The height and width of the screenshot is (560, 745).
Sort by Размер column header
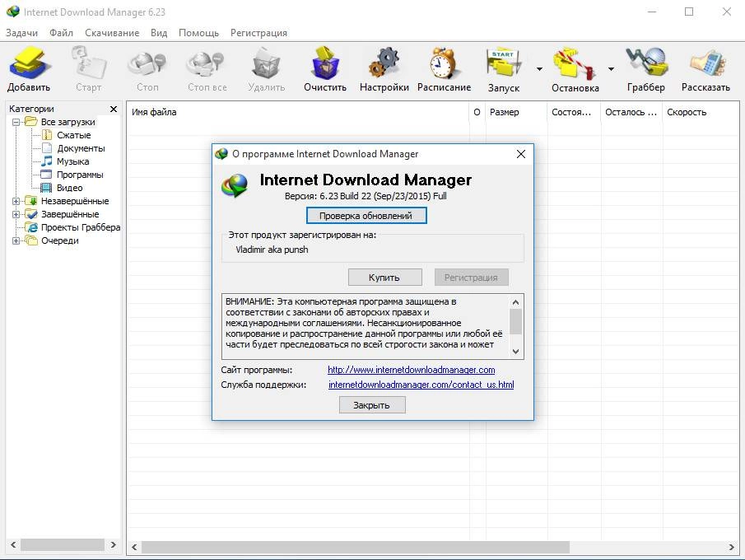[516, 112]
